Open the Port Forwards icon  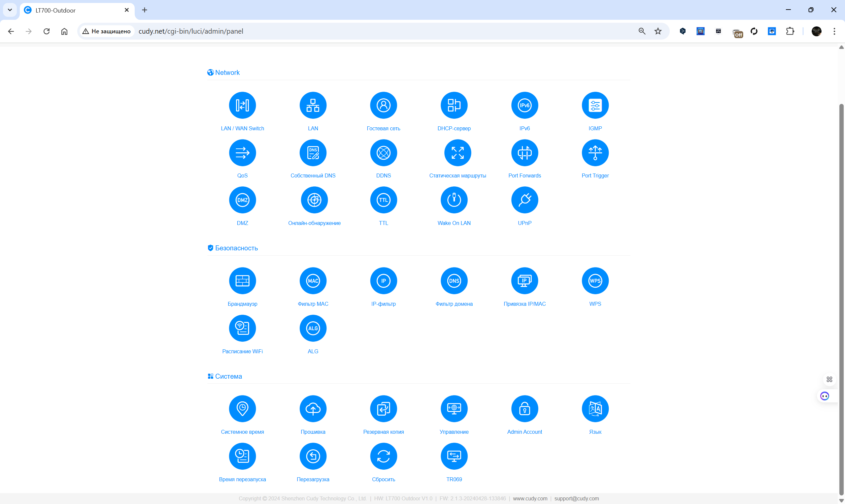click(x=524, y=153)
